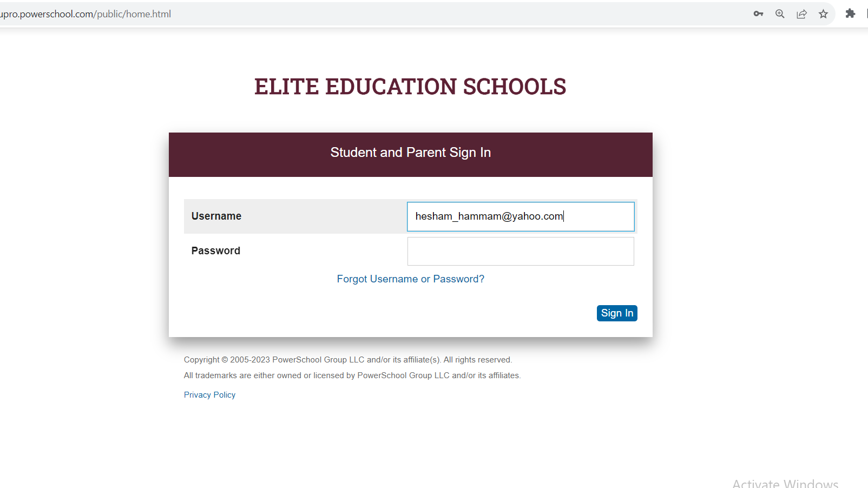Click the zoom magnifier icon in address bar

pos(780,14)
